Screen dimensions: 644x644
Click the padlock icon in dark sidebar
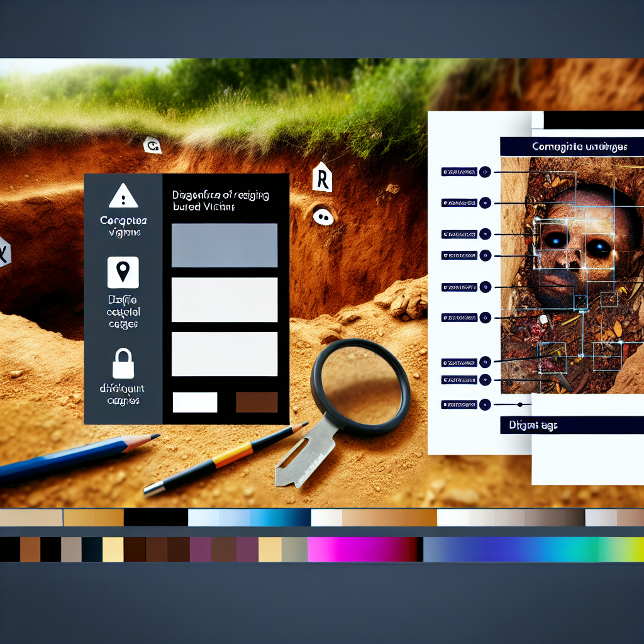tap(123, 364)
